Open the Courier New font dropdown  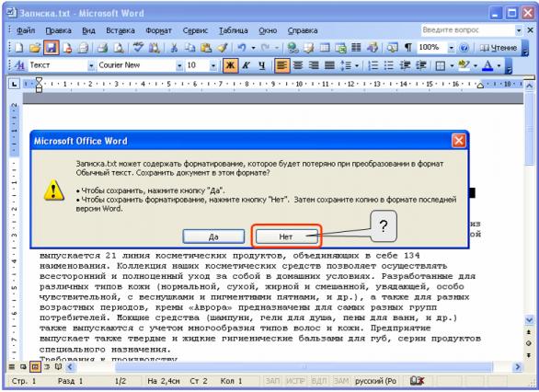tap(179, 65)
